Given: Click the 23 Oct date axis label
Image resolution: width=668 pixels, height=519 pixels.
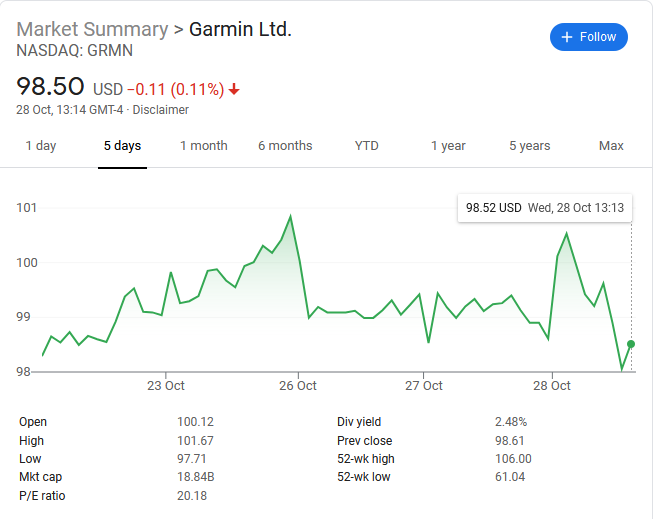Looking at the screenshot, I should tap(166, 385).
